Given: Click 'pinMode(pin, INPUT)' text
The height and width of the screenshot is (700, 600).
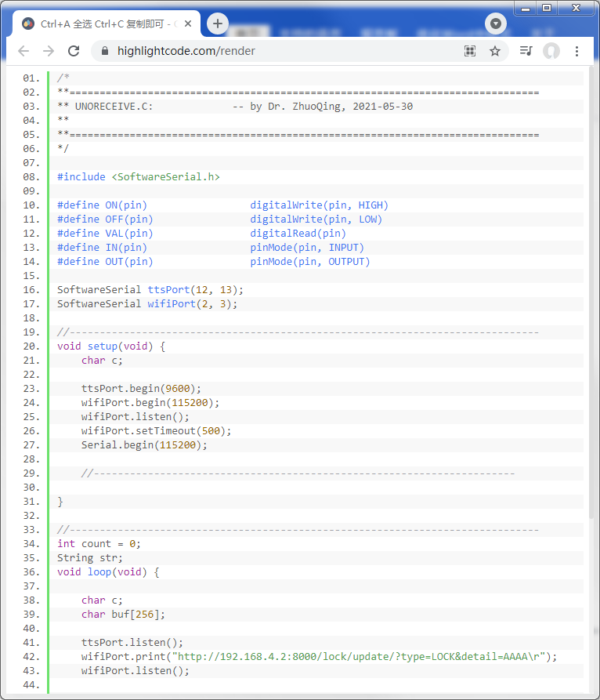Looking at the screenshot, I should [x=307, y=248].
